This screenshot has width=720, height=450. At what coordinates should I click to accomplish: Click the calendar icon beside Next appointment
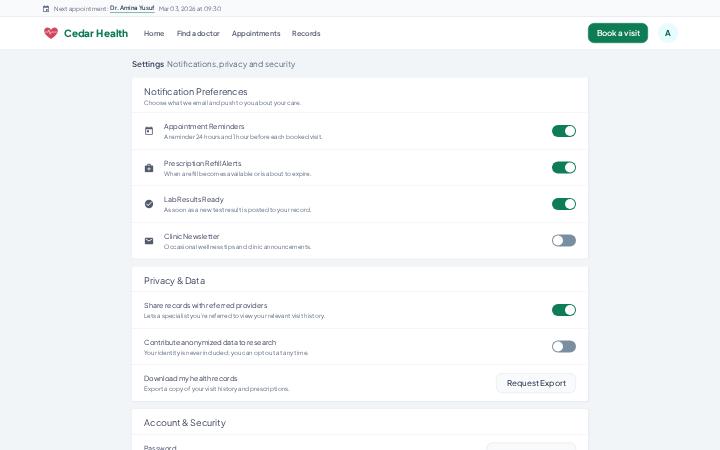point(46,9)
